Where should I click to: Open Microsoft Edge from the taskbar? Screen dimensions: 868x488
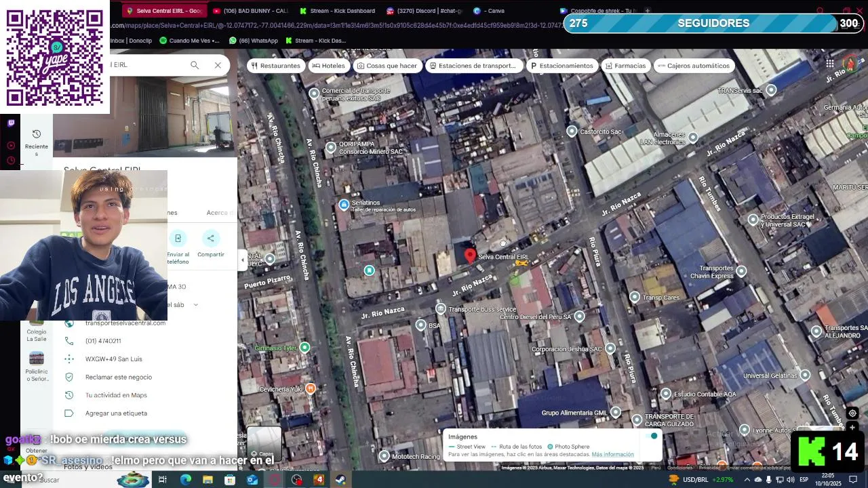tap(185, 480)
